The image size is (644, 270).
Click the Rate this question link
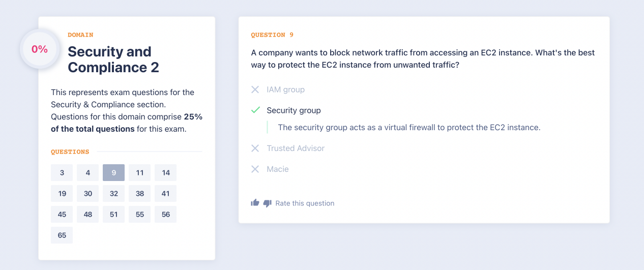pyautogui.click(x=305, y=203)
